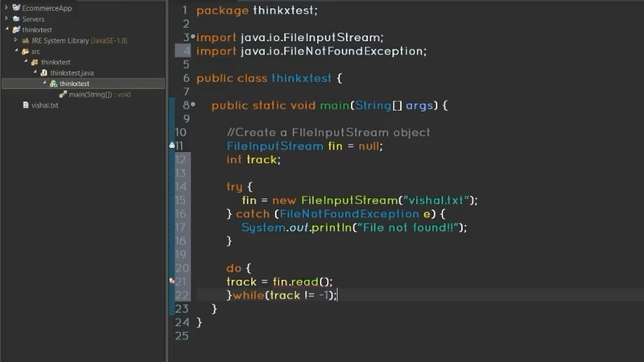The image size is (644, 362).
Task: Select vishal.txt in the tree
Action: click(45, 105)
